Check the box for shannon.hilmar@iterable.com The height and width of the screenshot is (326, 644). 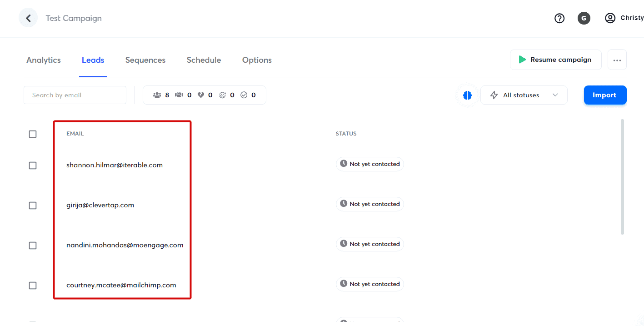[33, 166]
